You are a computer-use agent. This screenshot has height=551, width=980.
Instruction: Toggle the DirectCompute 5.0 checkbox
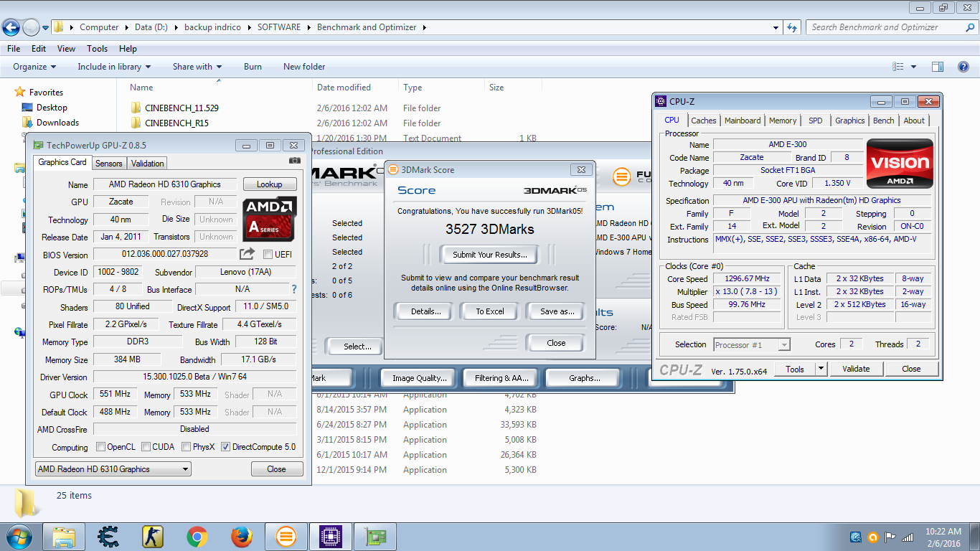click(x=226, y=447)
